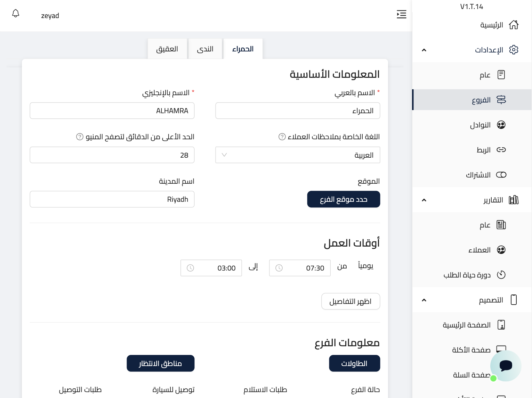The width and height of the screenshot is (532, 398).
Task: Switch to the Al-Aqiq branch tab
Action: [167, 49]
